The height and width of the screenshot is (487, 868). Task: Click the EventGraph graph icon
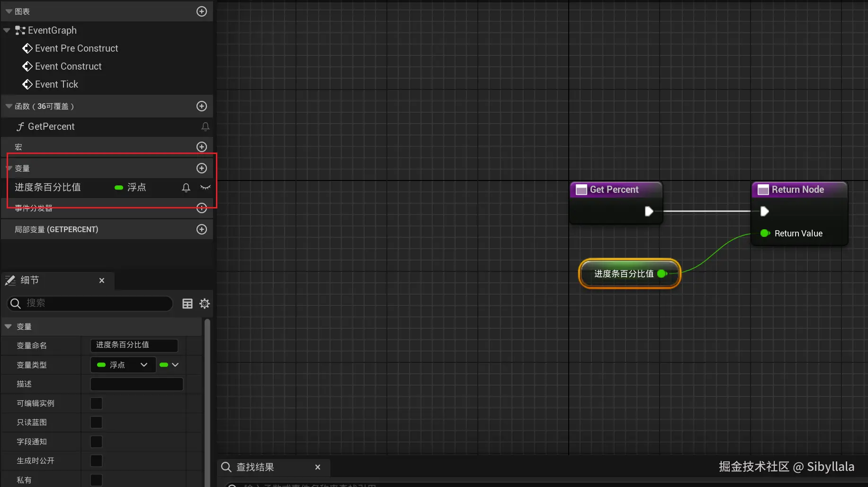(20, 30)
